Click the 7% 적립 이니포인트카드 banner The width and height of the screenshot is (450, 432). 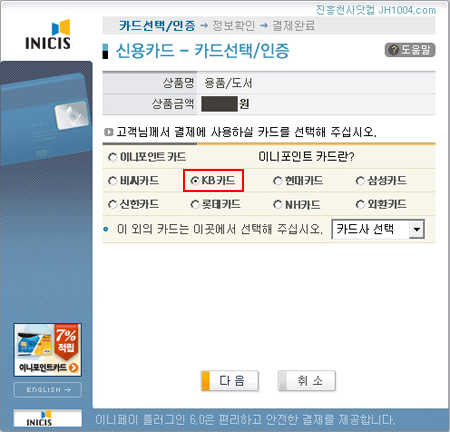[48, 350]
